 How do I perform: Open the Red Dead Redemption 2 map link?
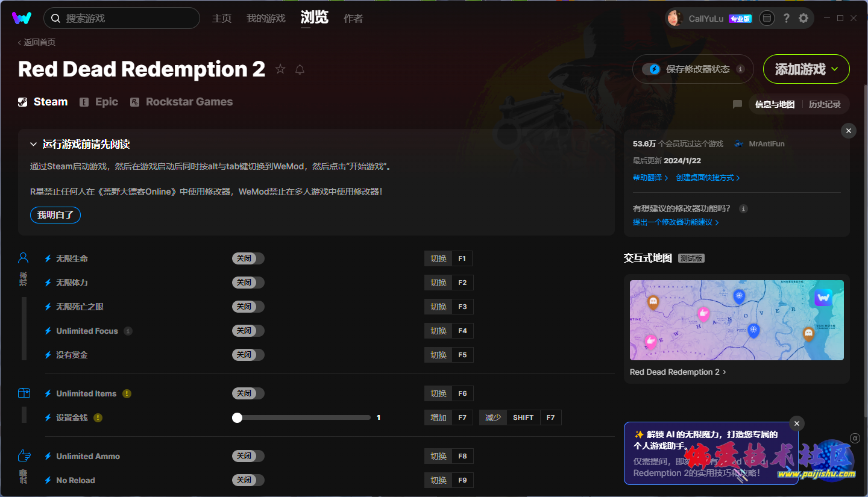[678, 372]
